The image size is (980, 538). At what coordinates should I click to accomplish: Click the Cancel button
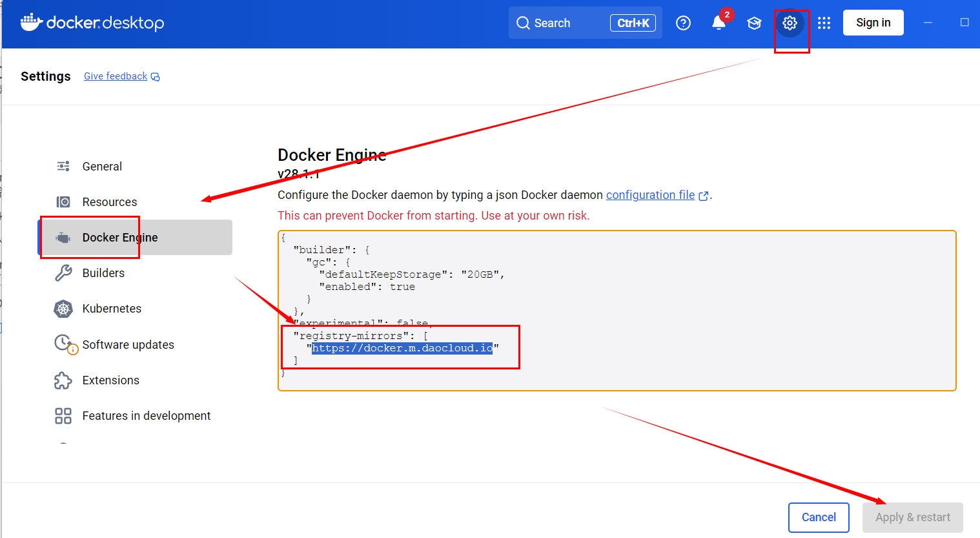(x=819, y=517)
